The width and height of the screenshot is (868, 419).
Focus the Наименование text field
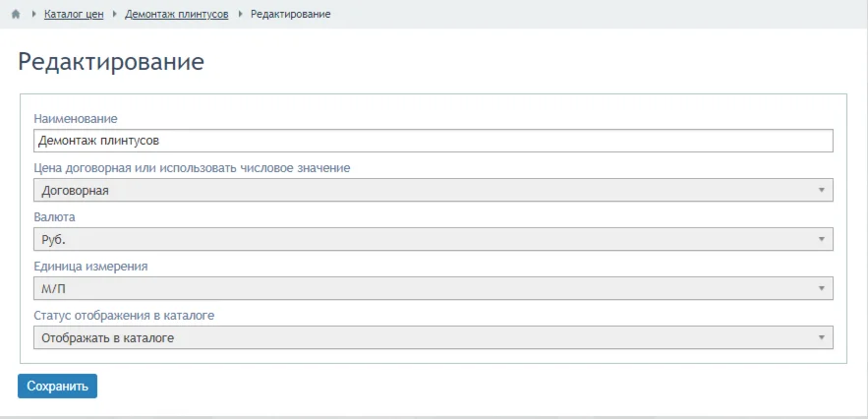(433, 142)
